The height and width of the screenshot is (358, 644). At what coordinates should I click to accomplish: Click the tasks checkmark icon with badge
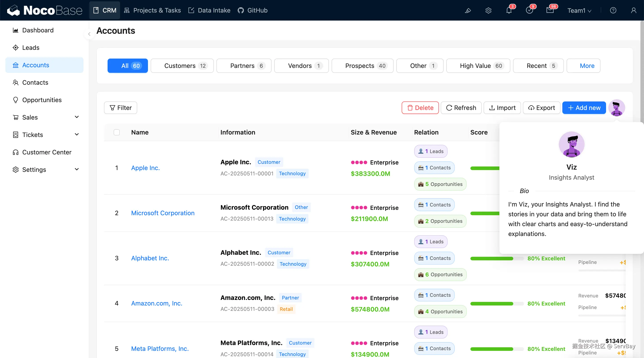click(529, 11)
